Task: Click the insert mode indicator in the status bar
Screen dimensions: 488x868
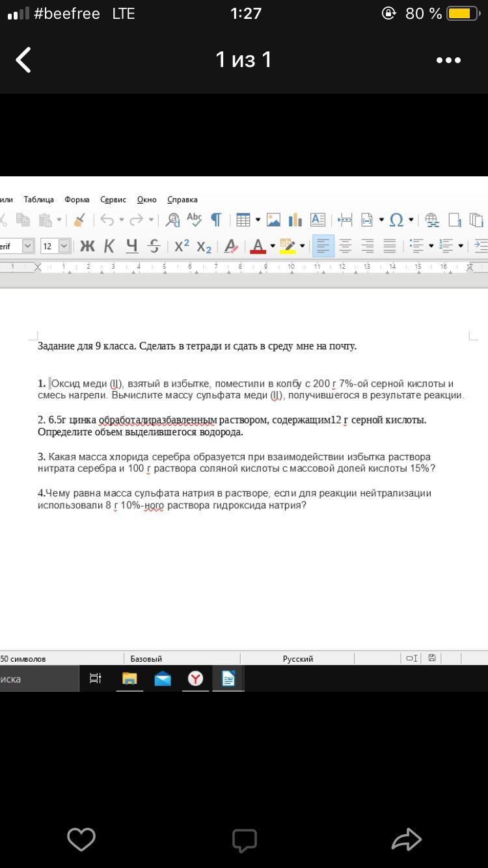Action: [x=411, y=658]
